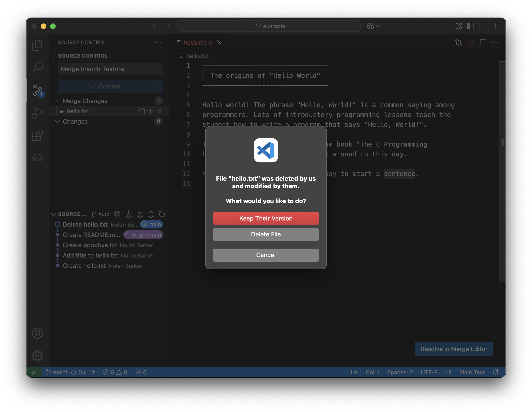Collapse the Changes group
Screen dimensions: 532x412
coord(58,121)
